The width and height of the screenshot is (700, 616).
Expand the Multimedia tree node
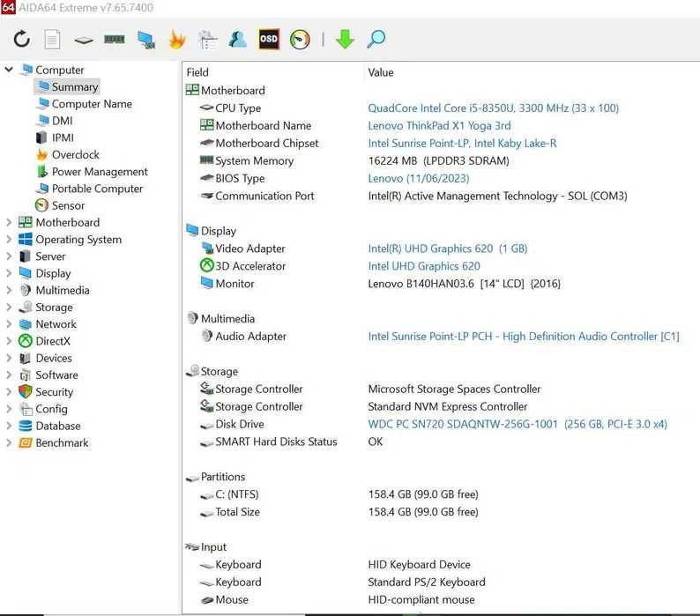[9, 290]
